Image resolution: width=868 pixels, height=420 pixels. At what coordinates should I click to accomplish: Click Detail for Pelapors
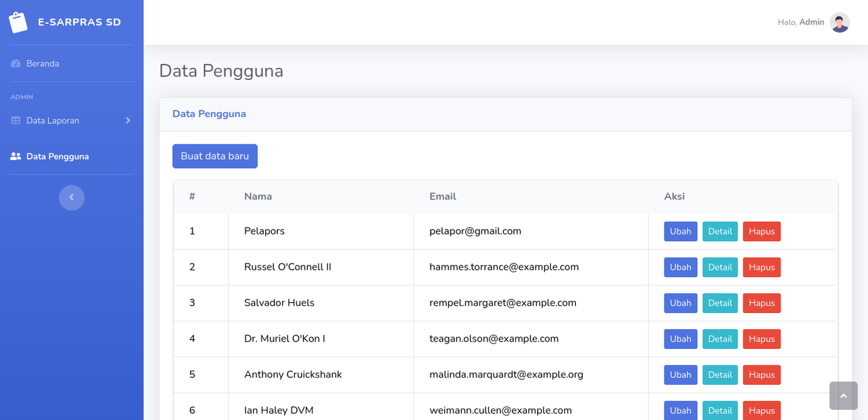tap(720, 231)
